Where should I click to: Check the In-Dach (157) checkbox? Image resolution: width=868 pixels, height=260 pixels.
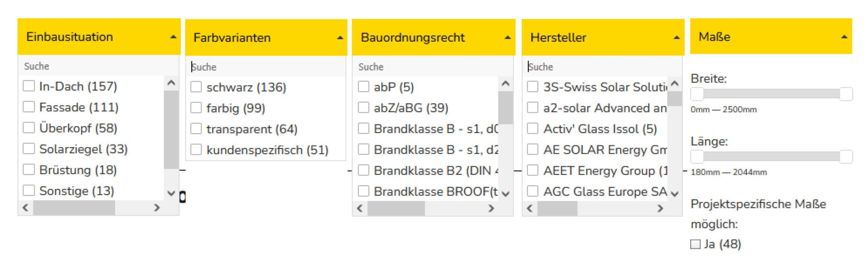click(29, 86)
